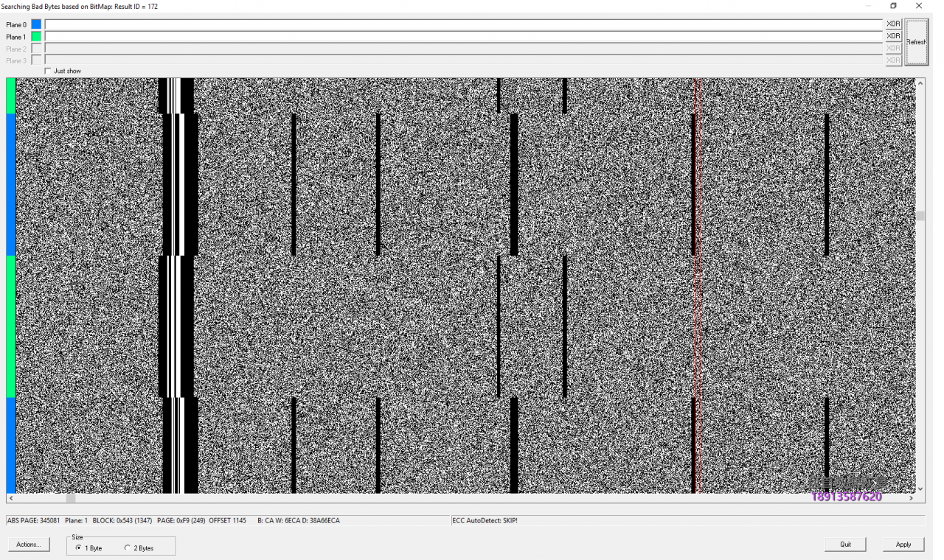The image size is (944, 560).
Task: Click the vertical scrollbar down arrow
Action: click(x=920, y=489)
